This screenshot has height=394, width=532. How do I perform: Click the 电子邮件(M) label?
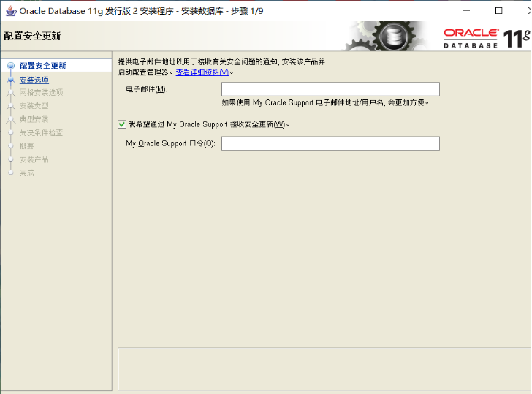point(147,89)
